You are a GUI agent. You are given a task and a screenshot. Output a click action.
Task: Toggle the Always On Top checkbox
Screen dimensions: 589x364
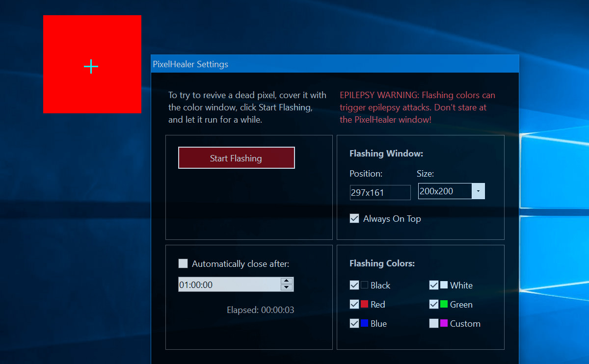point(354,218)
